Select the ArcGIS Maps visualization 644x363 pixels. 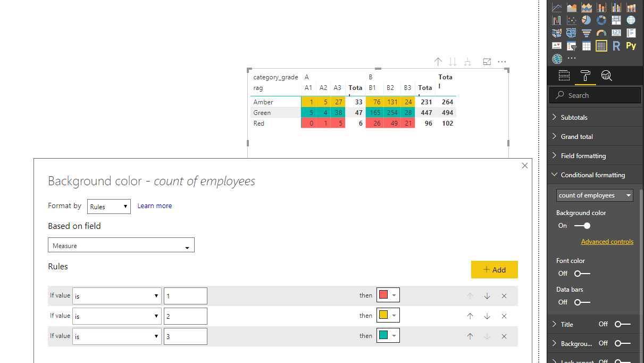click(557, 59)
